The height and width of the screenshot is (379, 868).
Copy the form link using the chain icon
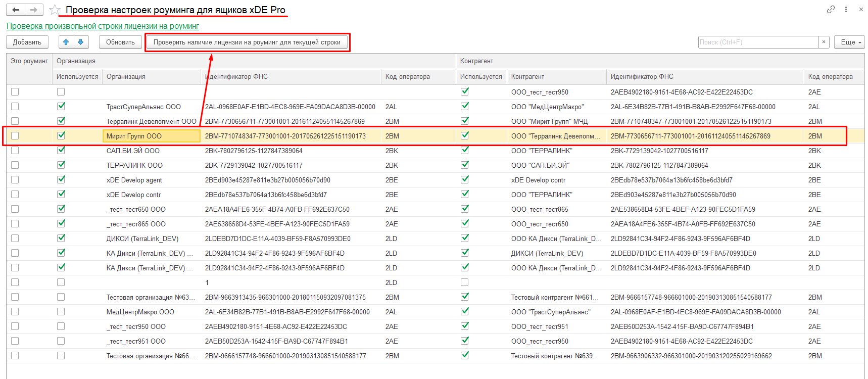tap(831, 9)
